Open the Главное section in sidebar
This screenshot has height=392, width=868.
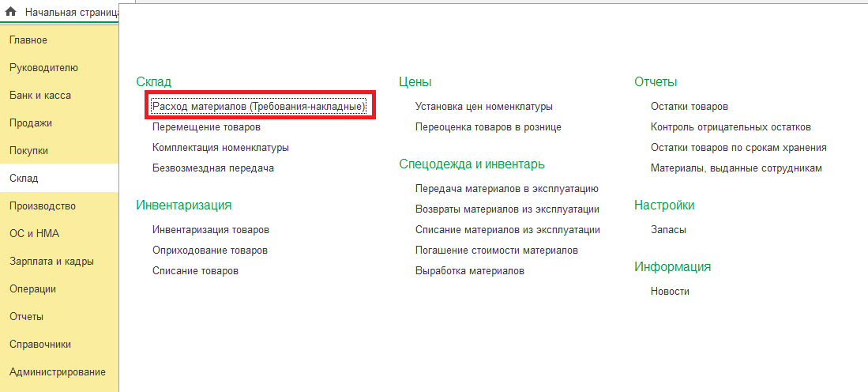tap(28, 40)
